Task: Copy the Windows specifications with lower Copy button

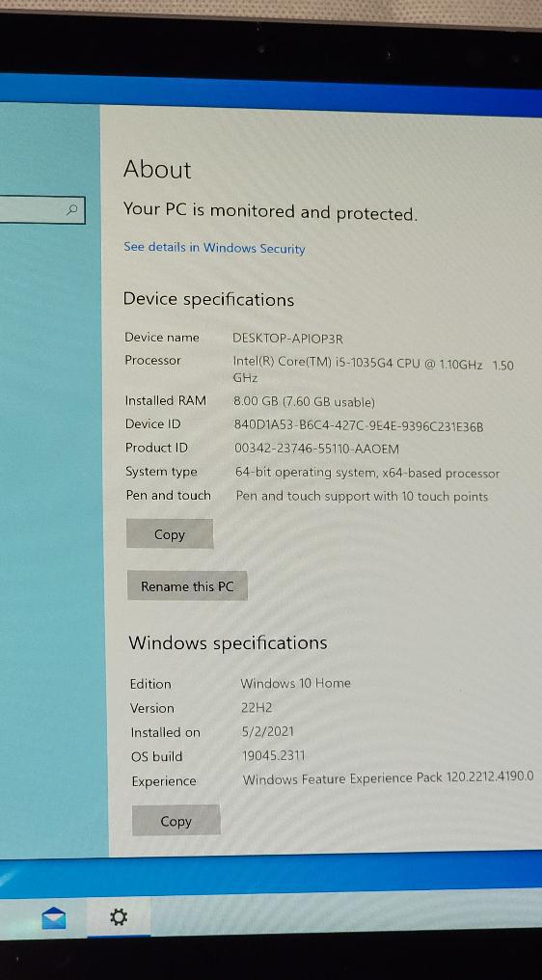Action: 176,821
